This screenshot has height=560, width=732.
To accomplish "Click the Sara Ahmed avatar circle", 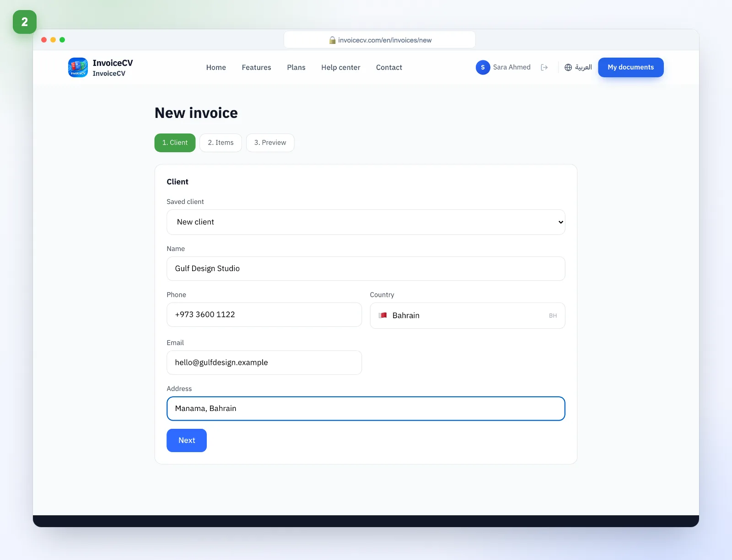I will point(483,67).
